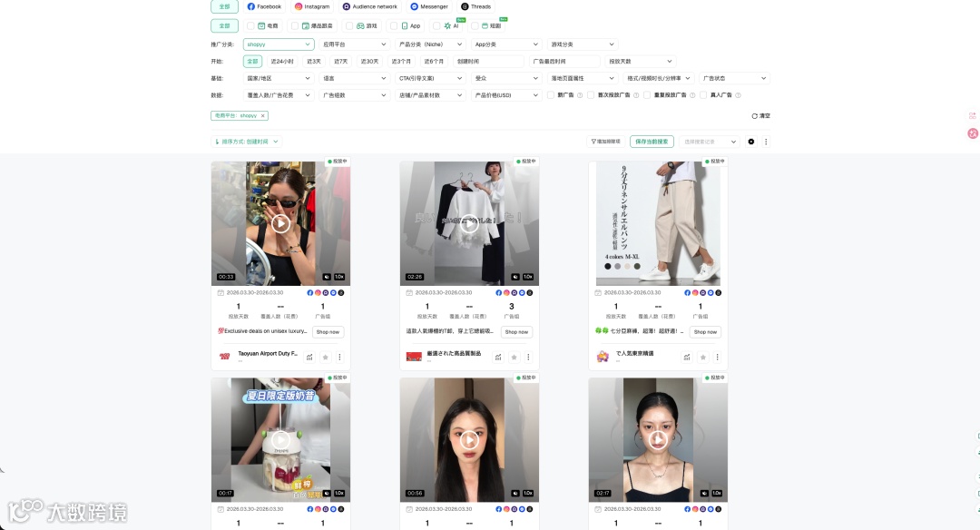Screen dimensions: 980x530
Task: Enable the 首次投放广告 checkbox
Action: click(591, 95)
